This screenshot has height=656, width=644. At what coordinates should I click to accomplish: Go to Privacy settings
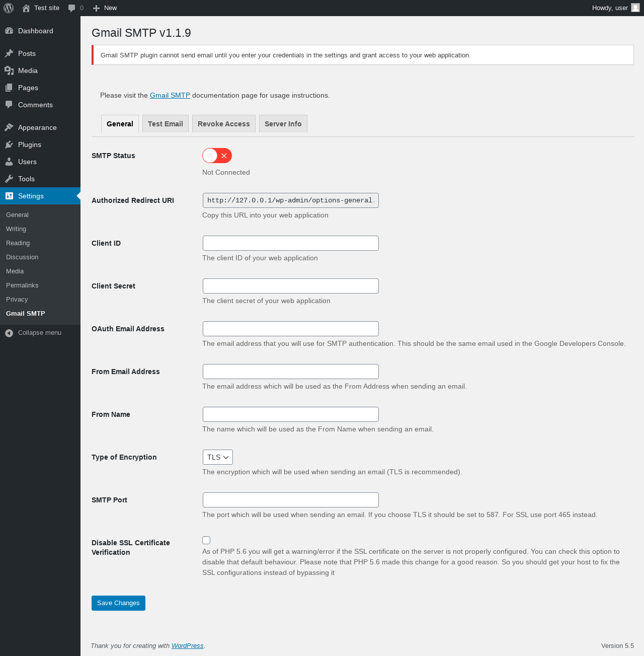coord(17,299)
